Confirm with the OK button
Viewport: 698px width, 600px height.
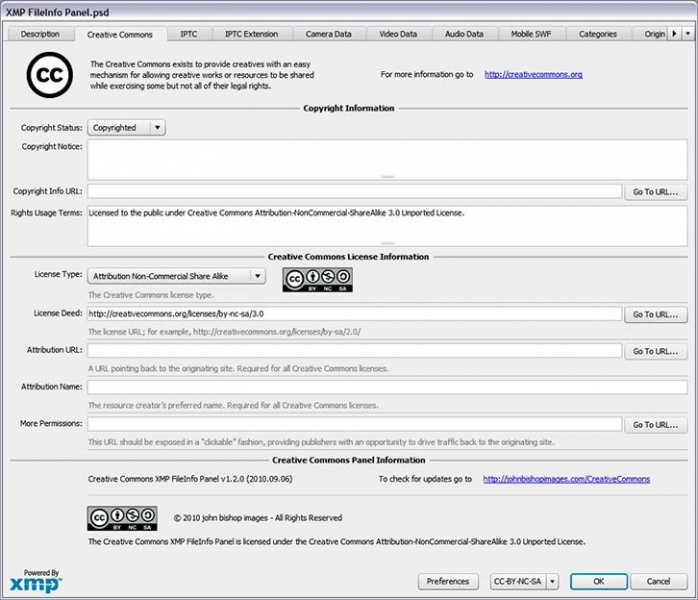tap(599, 581)
